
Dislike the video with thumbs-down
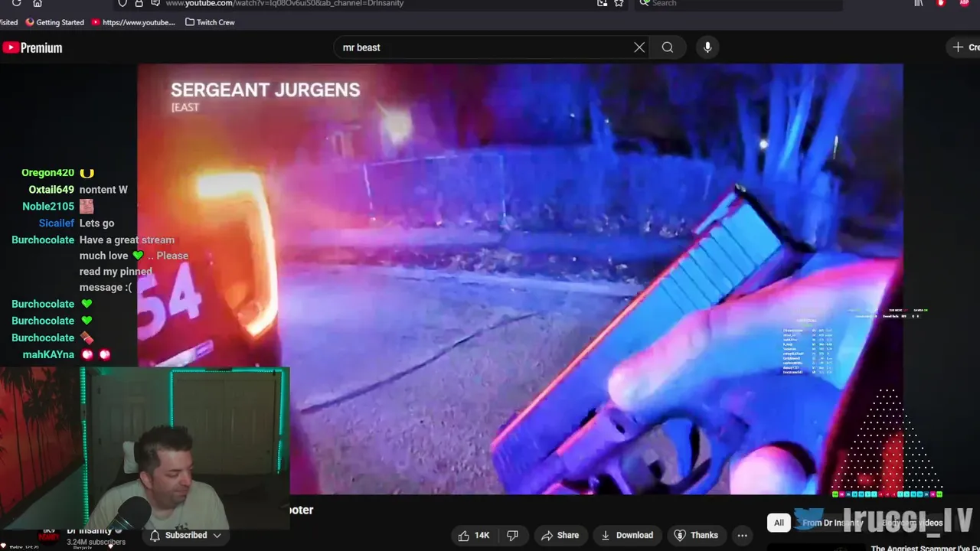coord(513,535)
